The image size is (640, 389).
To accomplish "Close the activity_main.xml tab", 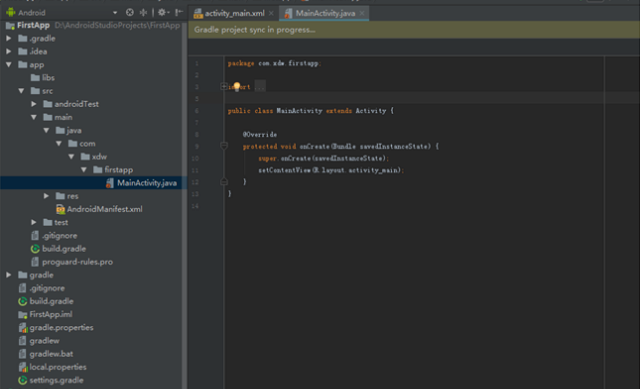I will pos(271,13).
